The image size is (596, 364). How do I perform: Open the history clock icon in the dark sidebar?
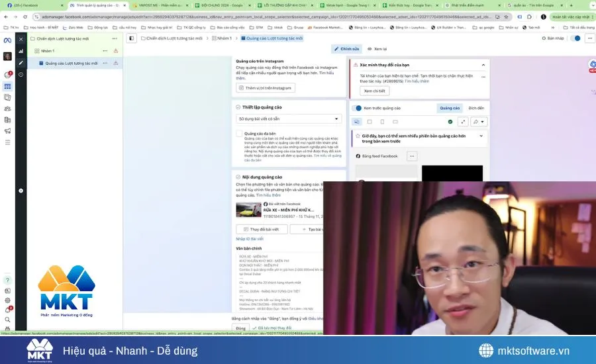[21, 75]
